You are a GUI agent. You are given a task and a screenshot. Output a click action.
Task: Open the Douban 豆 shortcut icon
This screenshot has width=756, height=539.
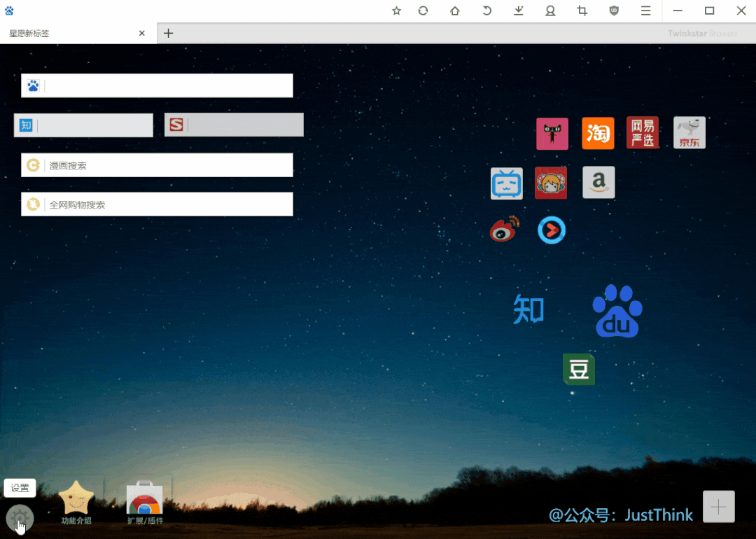[579, 370]
